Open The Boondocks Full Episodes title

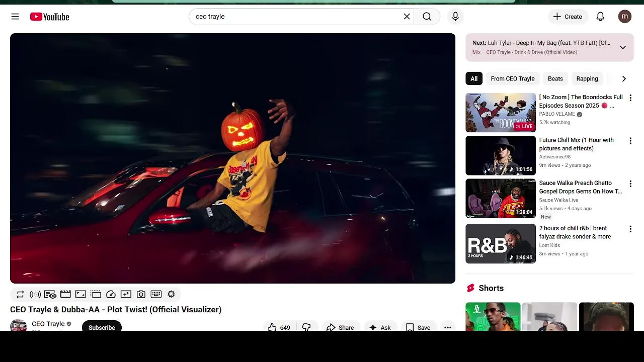click(581, 101)
